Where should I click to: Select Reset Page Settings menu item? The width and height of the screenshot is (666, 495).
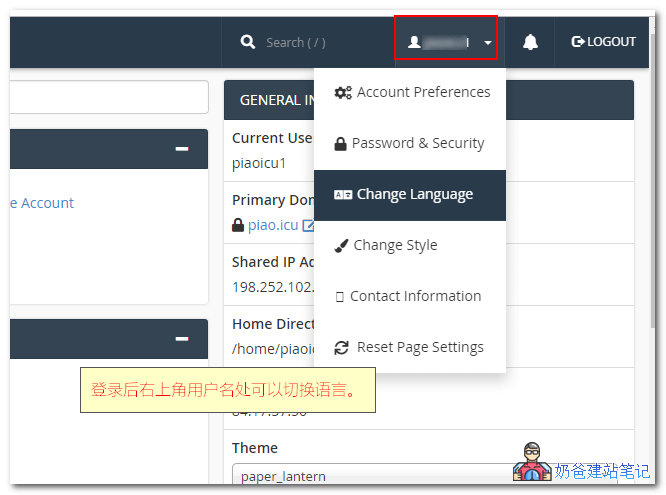(410, 347)
